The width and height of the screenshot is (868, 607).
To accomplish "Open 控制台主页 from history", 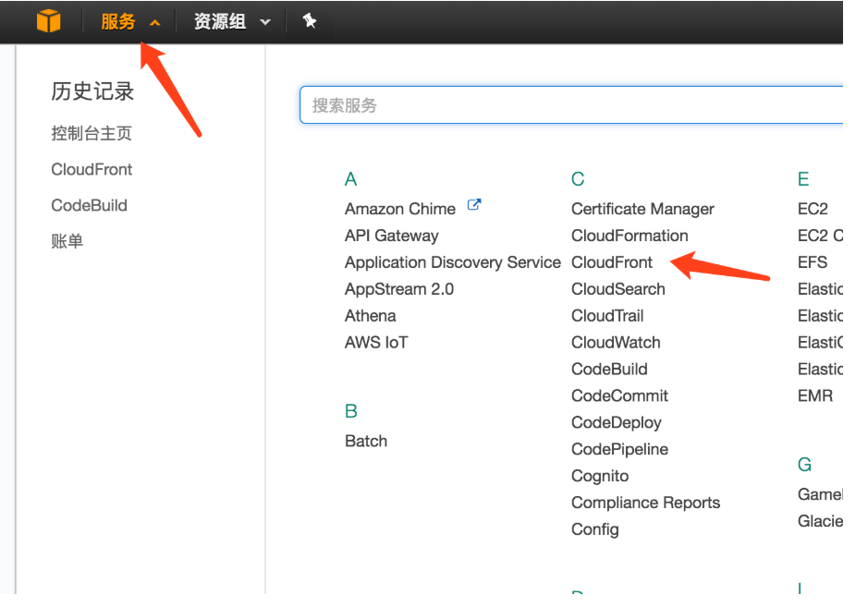I will coord(92,133).
